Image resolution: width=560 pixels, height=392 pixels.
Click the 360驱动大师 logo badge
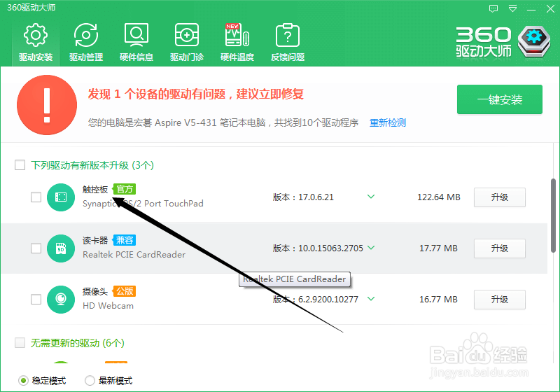point(534,42)
